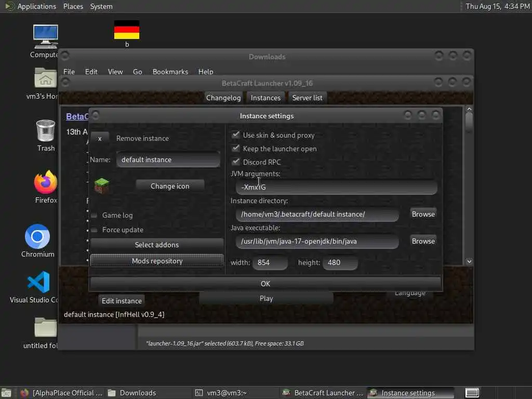Image resolution: width=532 pixels, height=399 pixels.
Task: Click Edit instance in the launcher
Action: pos(122,301)
